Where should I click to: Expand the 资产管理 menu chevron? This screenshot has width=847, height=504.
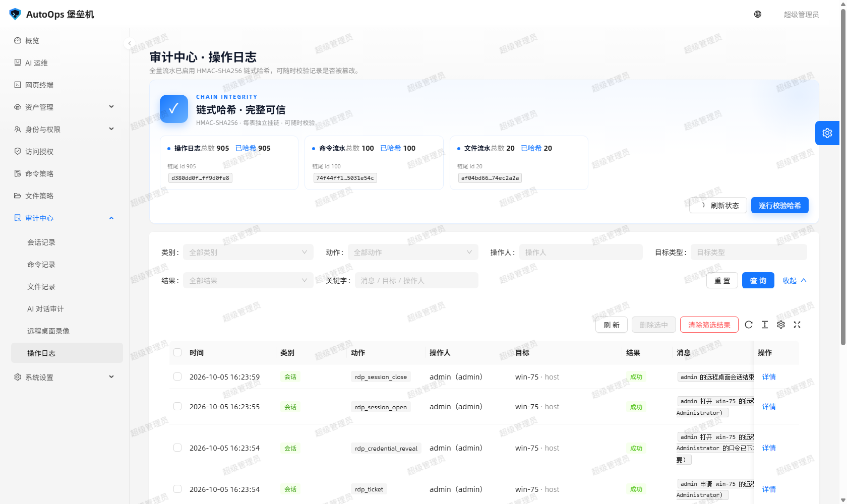coord(111,107)
